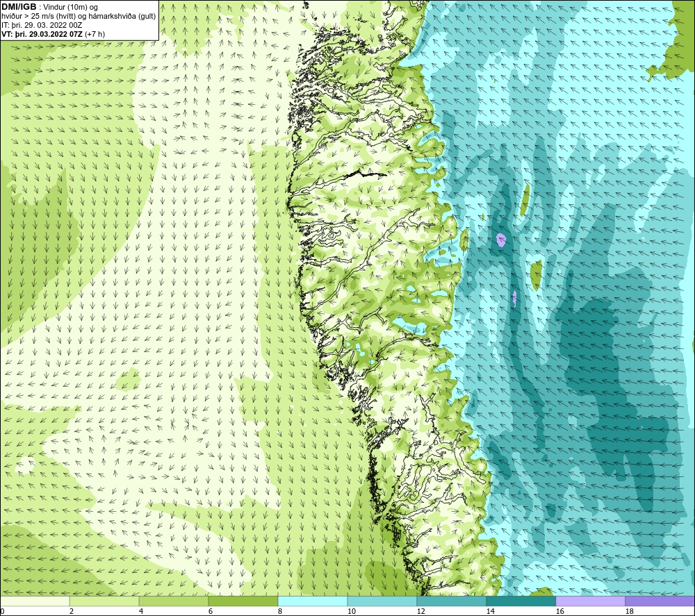Select the 0–2 m/s palest color swatch
The width and height of the screenshot is (695, 616).
point(35,601)
